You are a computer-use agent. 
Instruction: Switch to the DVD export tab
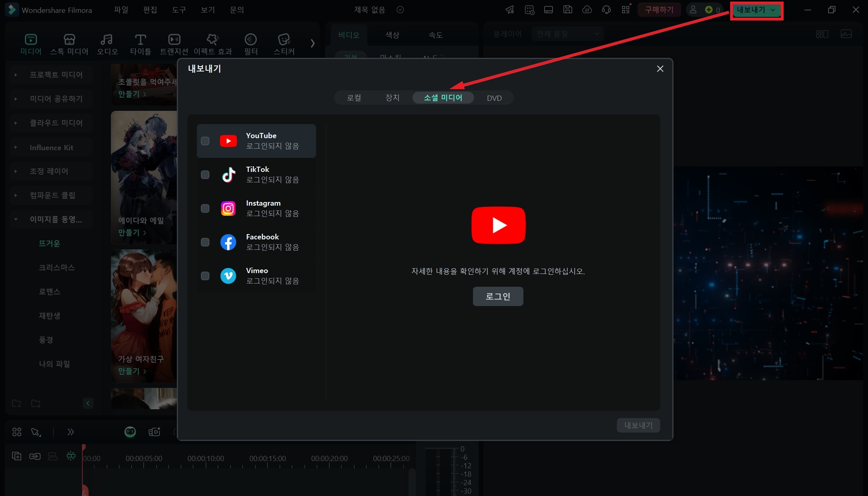point(494,98)
